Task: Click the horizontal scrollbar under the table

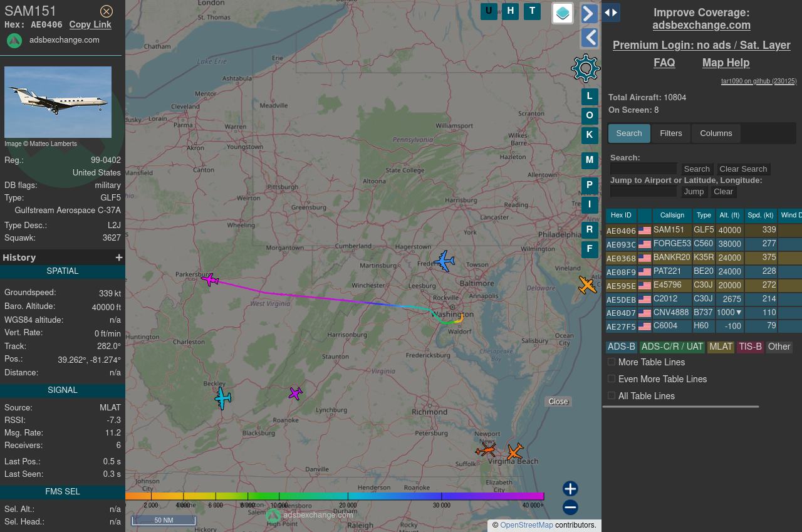Action: coord(680,407)
